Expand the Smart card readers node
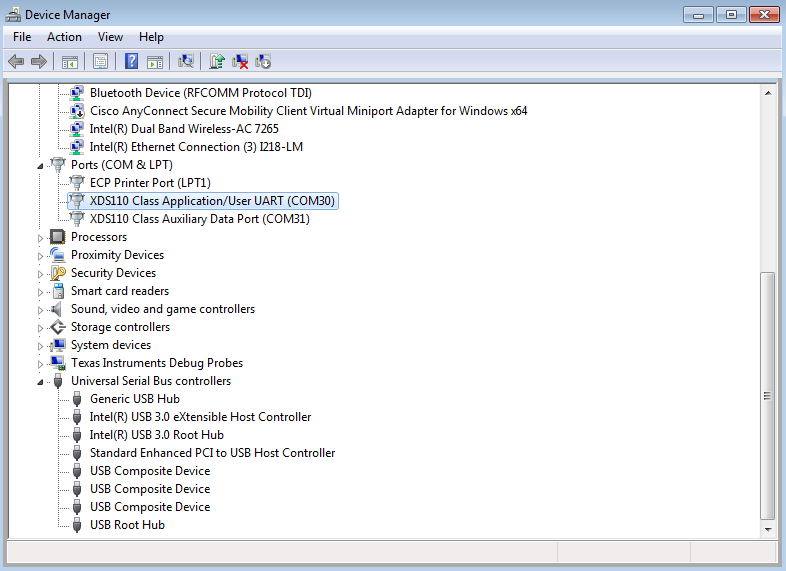This screenshot has height=571, width=786. pyautogui.click(x=40, y=292)
